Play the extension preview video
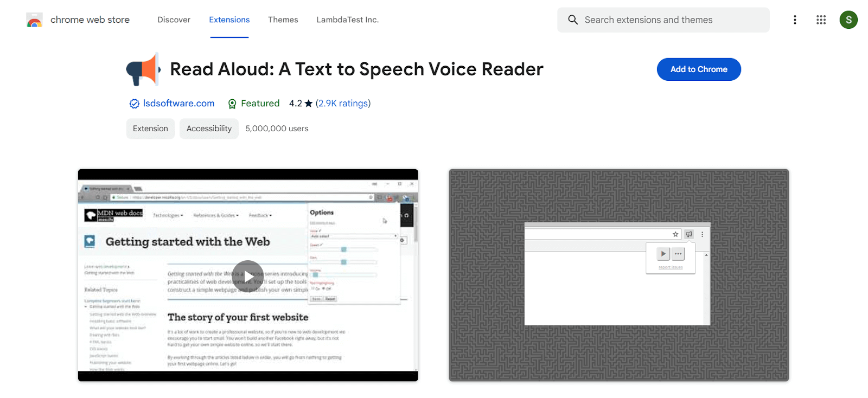This screenshot has width=868, height=398. pos(248,276)
